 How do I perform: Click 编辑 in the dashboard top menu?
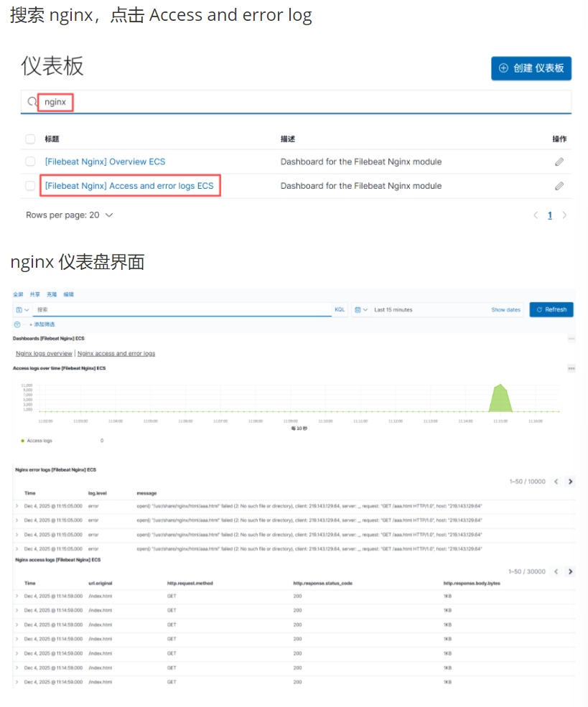[69, 294]
